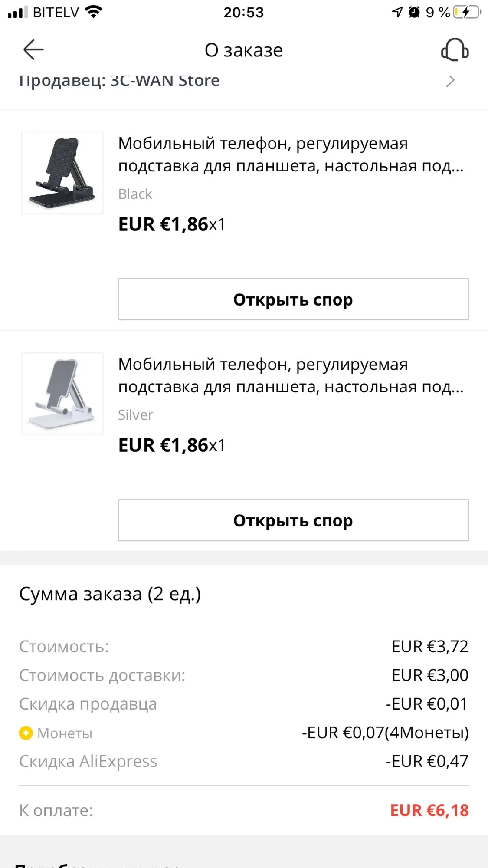
Task: Tap the alarm clock status icon
Action: pos(414,12)
